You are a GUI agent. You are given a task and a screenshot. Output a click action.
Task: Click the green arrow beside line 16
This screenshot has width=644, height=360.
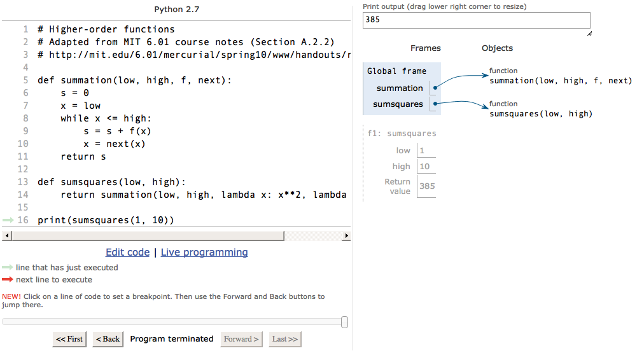coord(8,220)
